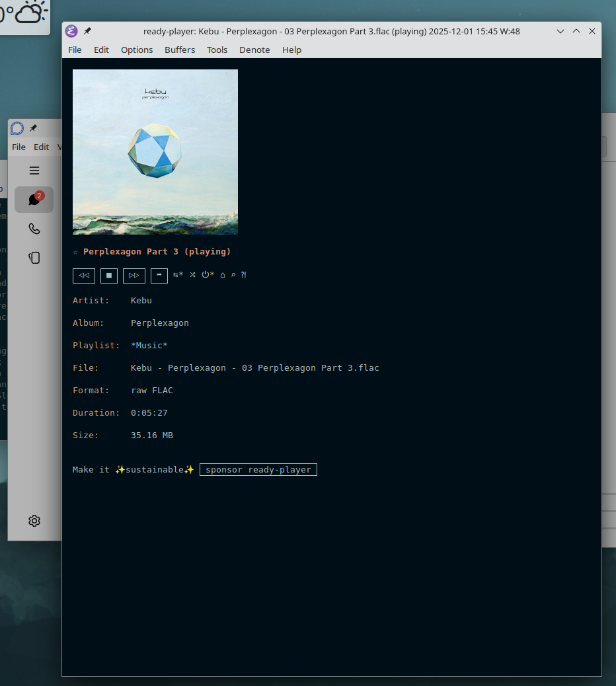Expand the Options menu
This screenshot has width=616, height=686.
[137, 50]
